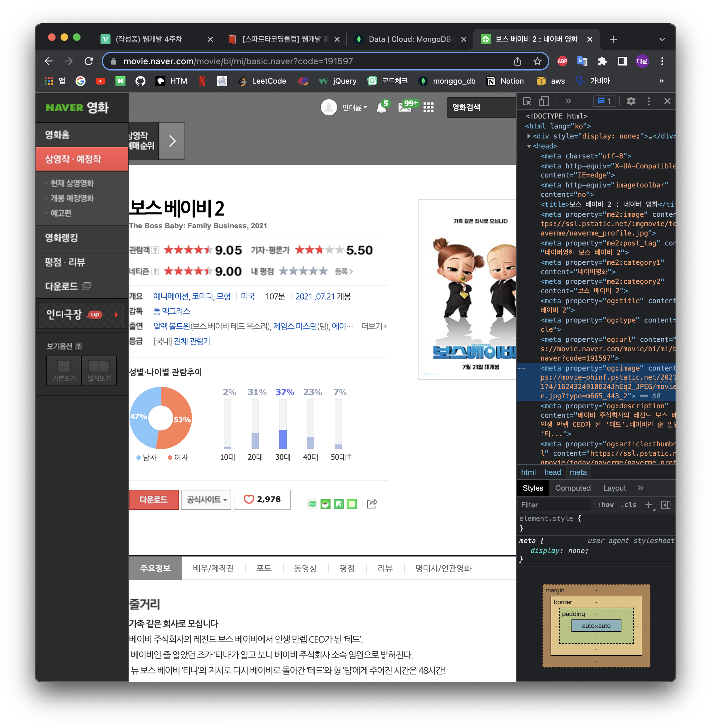
Task: Toggle the :hov element state button
Action: point(606,505)
